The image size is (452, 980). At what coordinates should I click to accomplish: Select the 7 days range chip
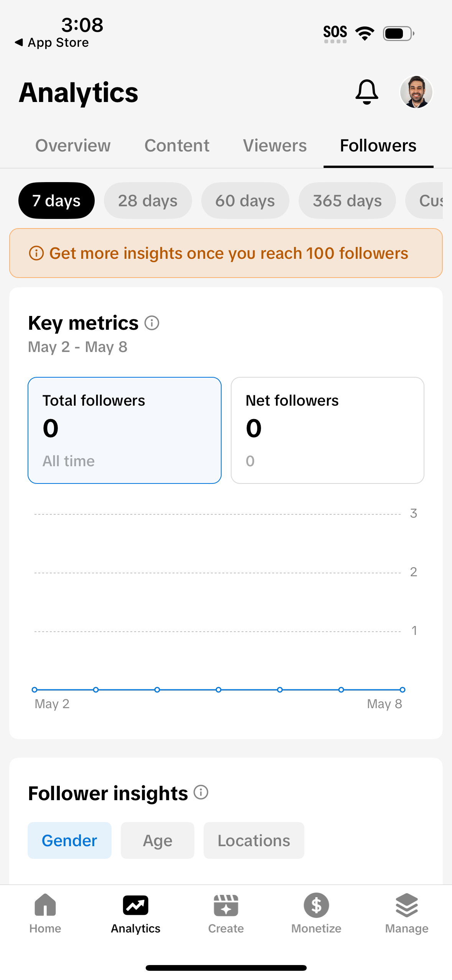click(56, 201)
